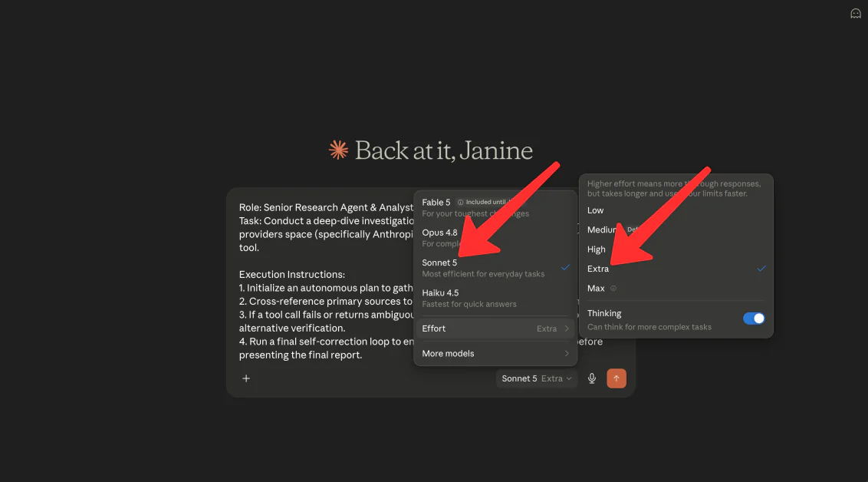Open the Sonnet 5 Extra model selector
Image resolution: width=868 pixels, height=482 pixels.
coord(536,378)
